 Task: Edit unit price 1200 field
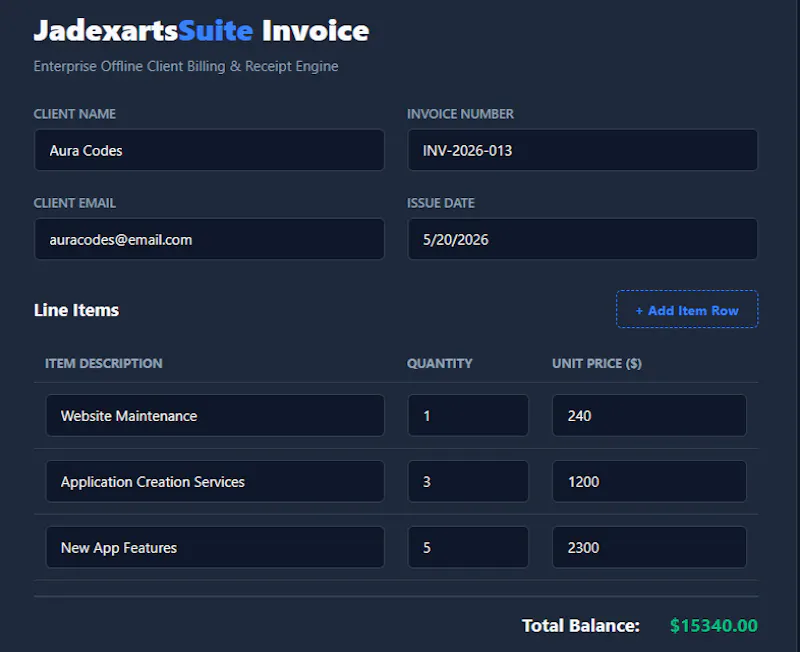click(x=649, y=481)
